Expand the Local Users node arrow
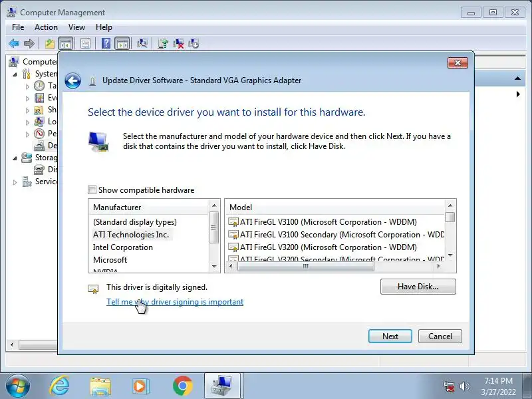This screenshot has height=399, width=532. (x=27, y=122)
